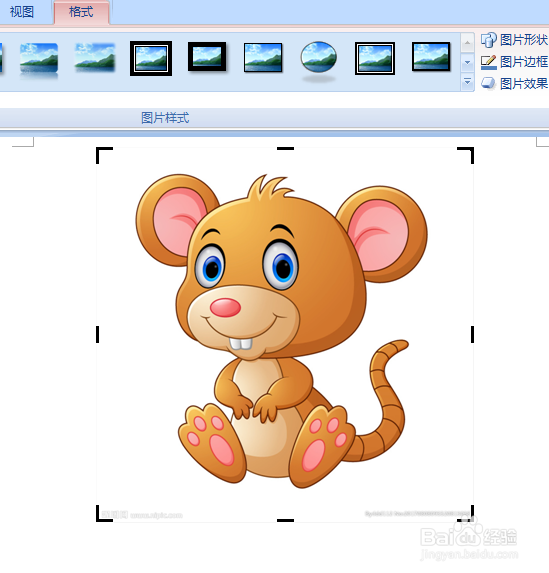Apply the reflected rounded rectangle picture style
This screenshot has height=573, width=549.
(x=39, y=60)
